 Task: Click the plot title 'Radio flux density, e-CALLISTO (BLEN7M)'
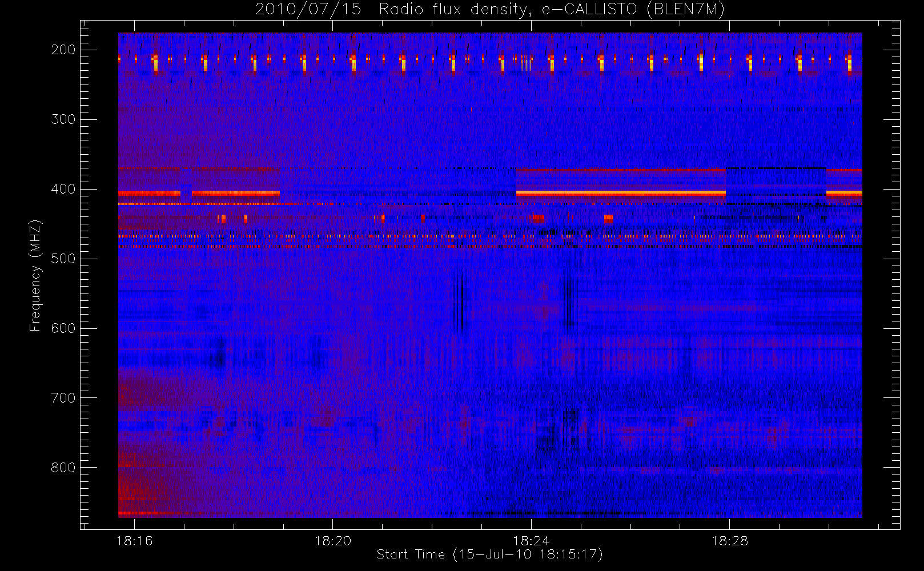pyautogui.click(x=552, y=10)
